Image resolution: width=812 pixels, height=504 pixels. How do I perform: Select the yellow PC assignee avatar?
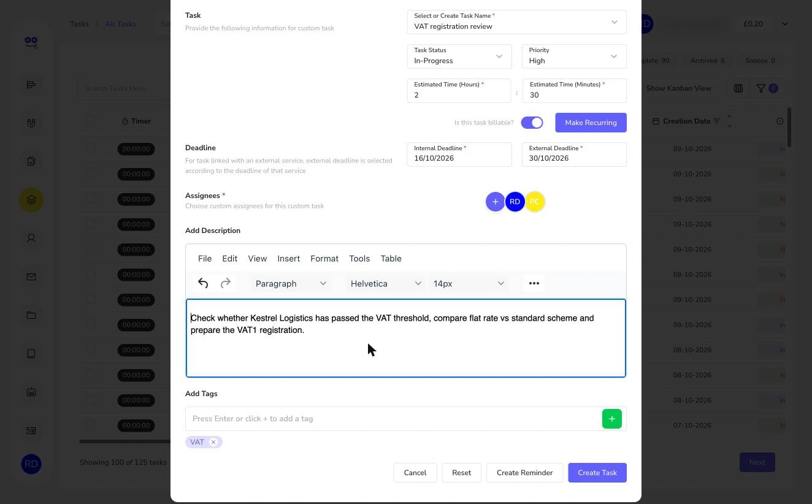coord(535,202)
